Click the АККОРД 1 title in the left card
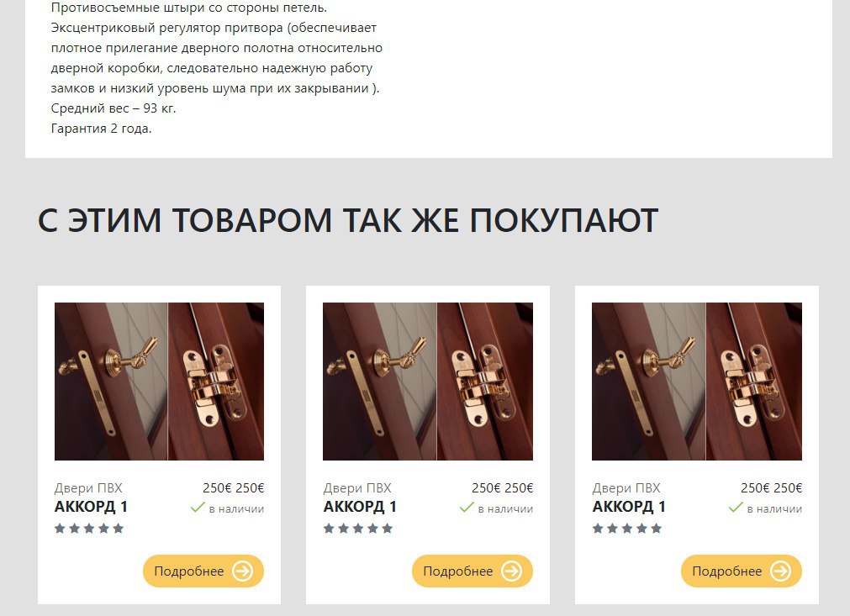The width and height of the screenshot is (850, 616). [x=91, y=507]
